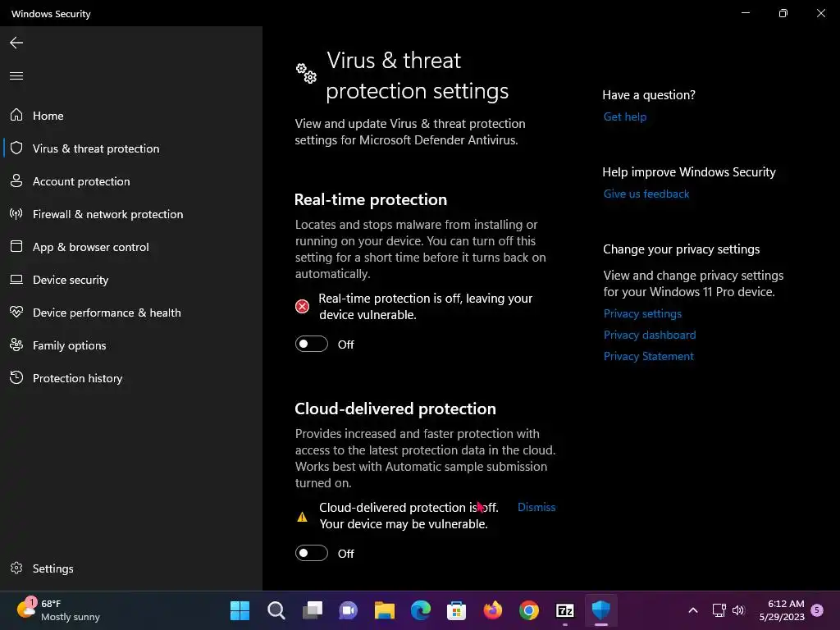The width and height of the screenshot is (840, 630).
Task: Click the yellow warning triangle icon
Action: 302,517
